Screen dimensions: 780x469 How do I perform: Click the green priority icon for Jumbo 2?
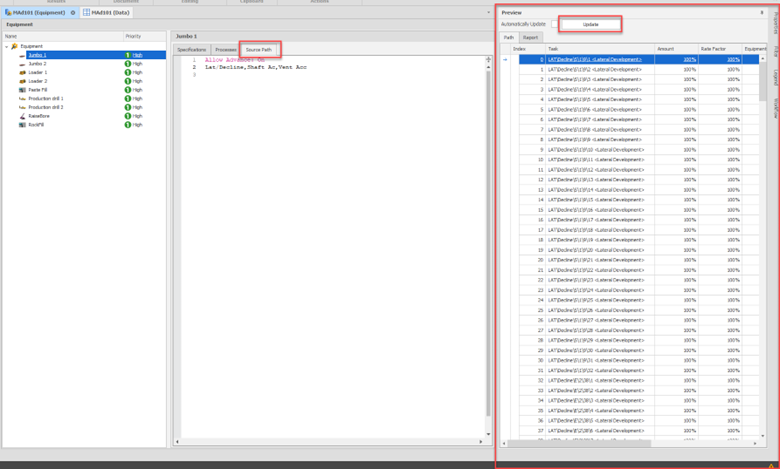pyautogui.click(x=127, y=64)
